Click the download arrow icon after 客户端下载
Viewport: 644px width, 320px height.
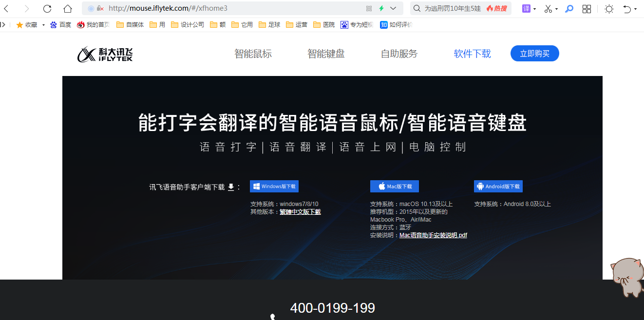[231, 187]
